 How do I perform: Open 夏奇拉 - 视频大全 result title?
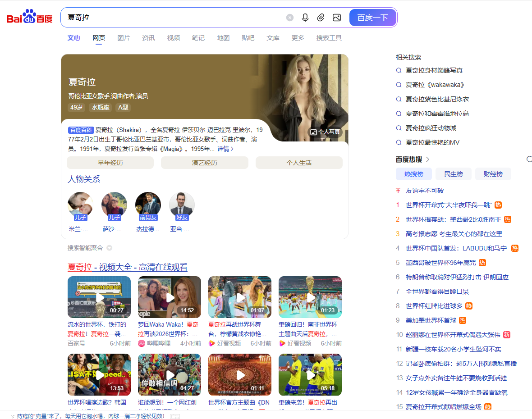click(127, 267)
